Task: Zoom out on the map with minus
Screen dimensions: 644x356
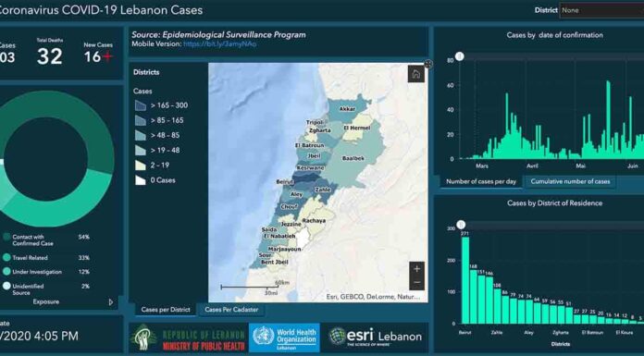Action: pos(417,283)
